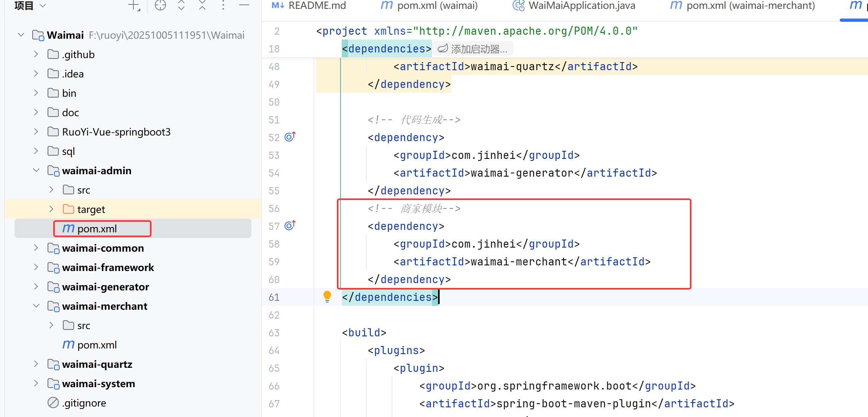Click the collapse all icon in project toolbar

pos(202,5)
